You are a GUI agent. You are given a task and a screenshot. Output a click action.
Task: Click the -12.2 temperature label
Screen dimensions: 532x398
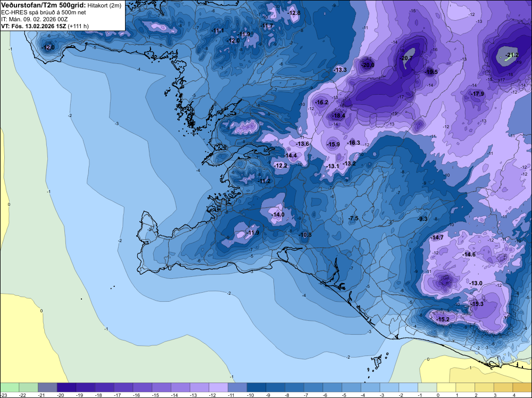point(281,165)
